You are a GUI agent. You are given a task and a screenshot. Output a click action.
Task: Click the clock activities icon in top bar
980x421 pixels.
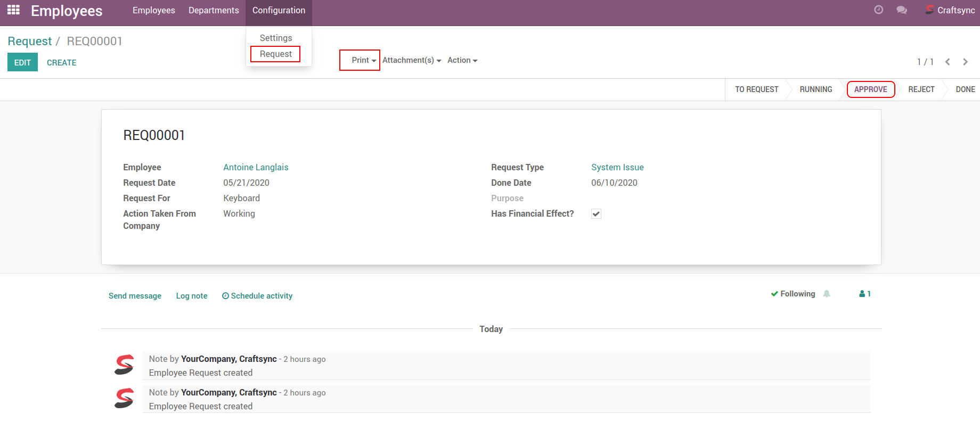[879, 10]
